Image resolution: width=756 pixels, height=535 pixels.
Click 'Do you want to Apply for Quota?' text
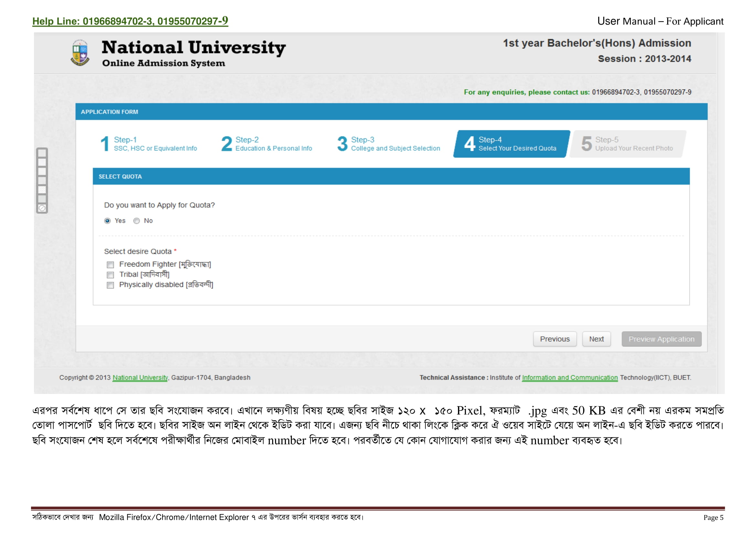[x=159, y=205]
